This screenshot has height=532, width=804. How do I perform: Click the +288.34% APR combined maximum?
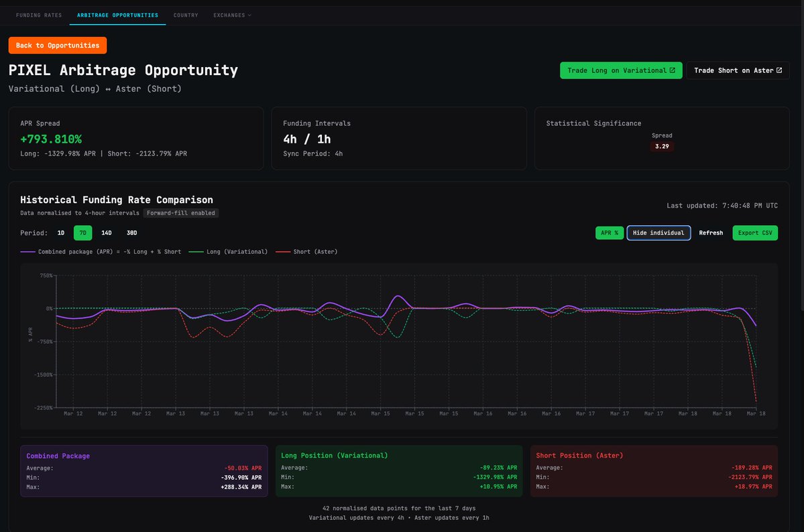[x=241, y=487]
